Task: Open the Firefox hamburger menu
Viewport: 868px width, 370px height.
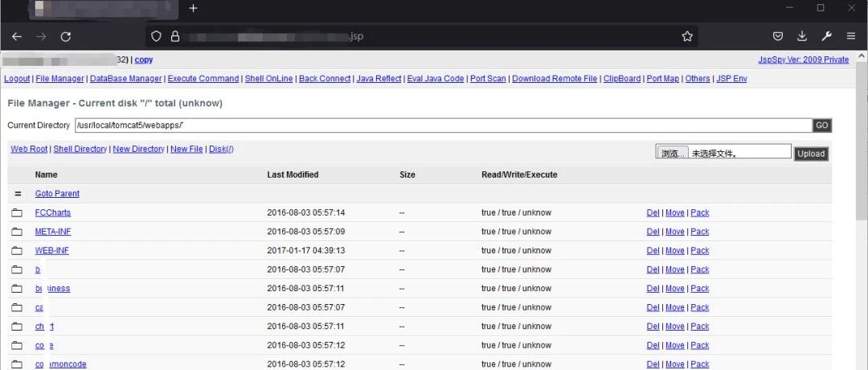Action: point(851,36)
